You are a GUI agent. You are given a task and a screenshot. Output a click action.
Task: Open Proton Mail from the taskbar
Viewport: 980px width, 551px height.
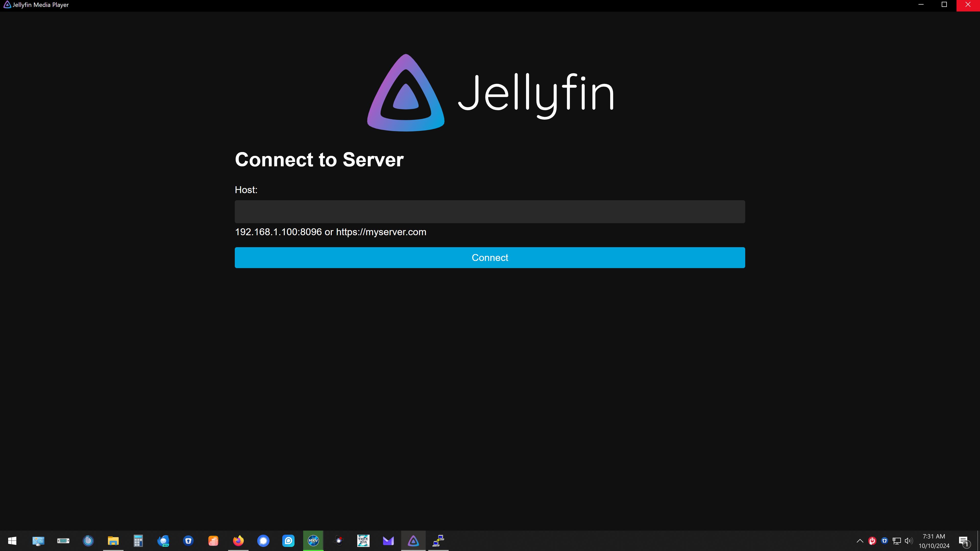[x=388, y=540]
